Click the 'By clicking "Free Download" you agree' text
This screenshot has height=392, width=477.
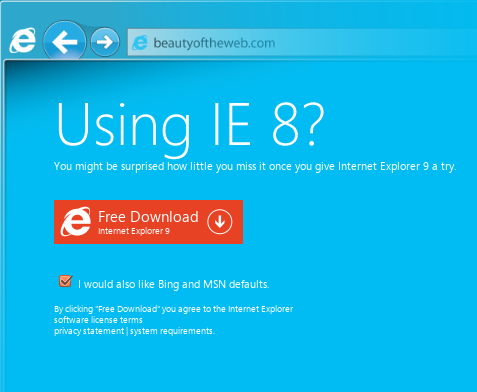point(174,309)
